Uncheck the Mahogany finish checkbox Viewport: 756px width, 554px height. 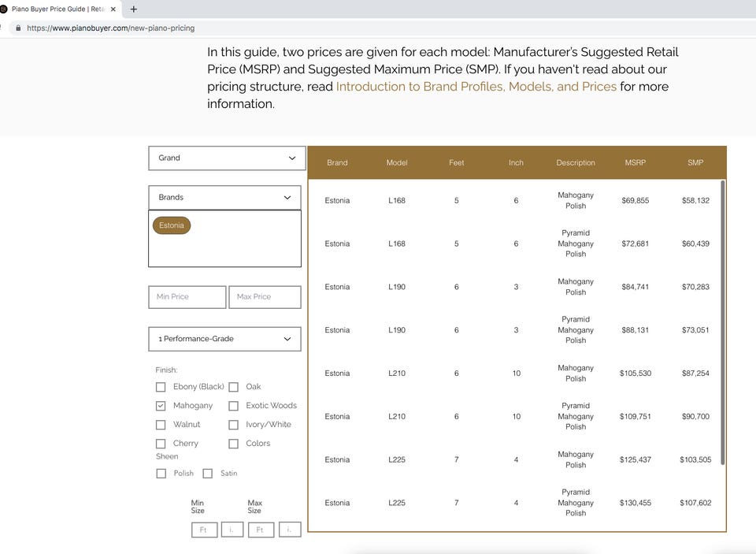(161, 406)
